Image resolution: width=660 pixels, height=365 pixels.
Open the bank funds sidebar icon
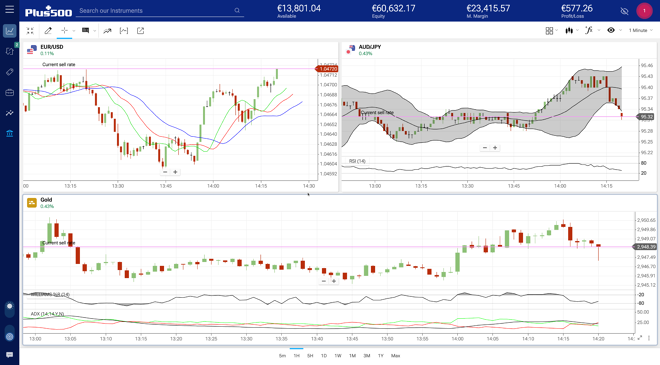(x=9, y=133)
